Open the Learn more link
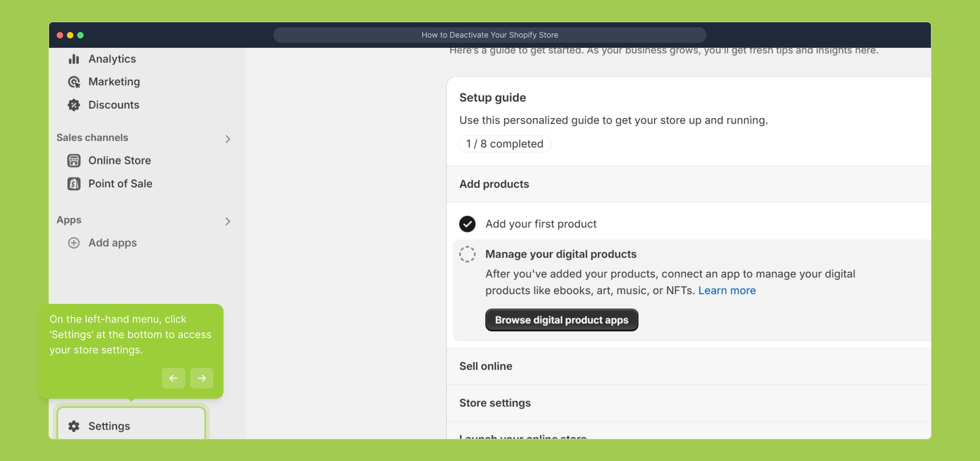 click(x=727, y=291)
